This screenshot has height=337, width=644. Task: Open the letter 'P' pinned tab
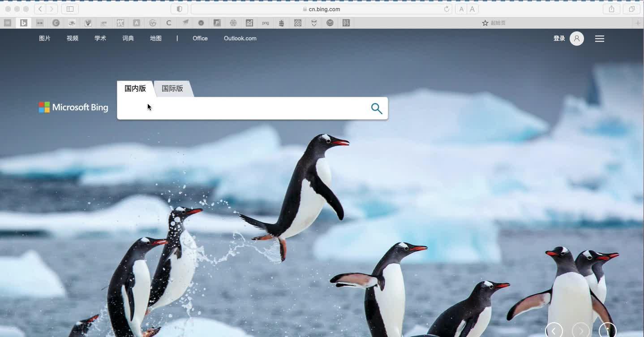(217, 23)
